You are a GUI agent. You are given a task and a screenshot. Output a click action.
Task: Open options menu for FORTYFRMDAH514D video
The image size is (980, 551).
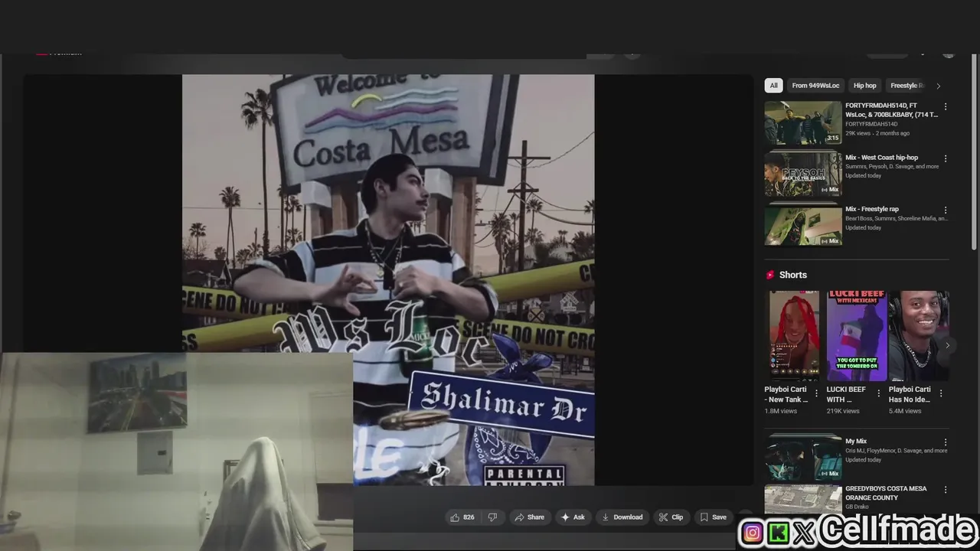946,106
